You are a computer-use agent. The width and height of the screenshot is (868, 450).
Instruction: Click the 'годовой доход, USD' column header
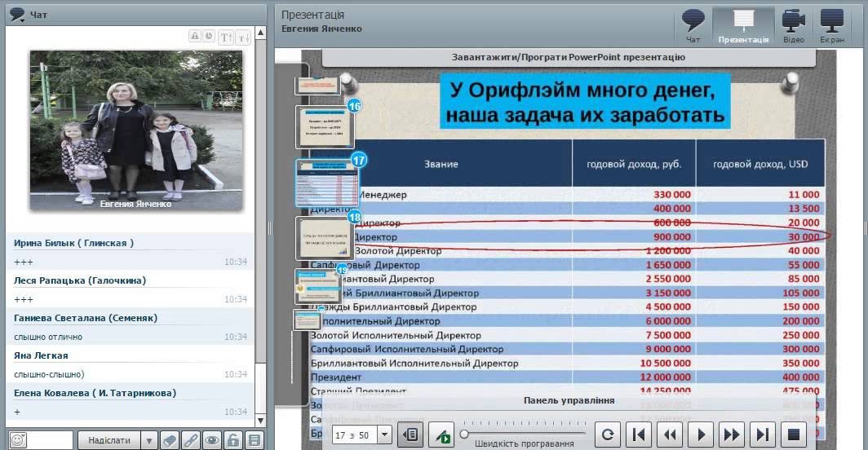click(760, 164)
